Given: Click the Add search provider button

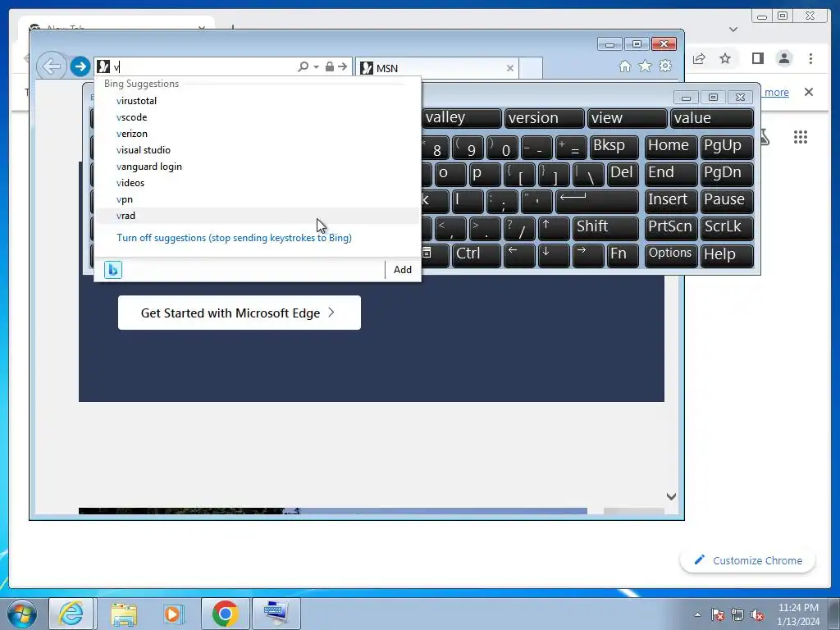Looking at the screenshot, I should pyautogui.click(x=403, y=269).
